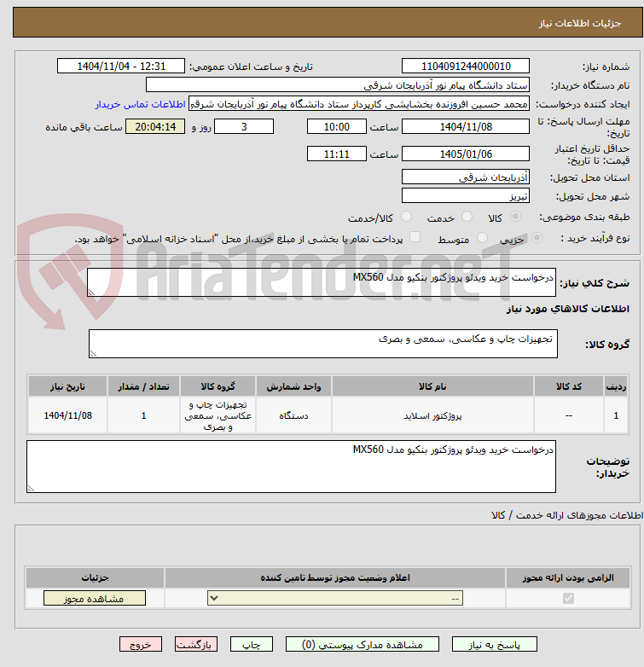The image size is (644, 667).
Task: Click the تاریخ نیاز column header
Action: pos(68,386)
